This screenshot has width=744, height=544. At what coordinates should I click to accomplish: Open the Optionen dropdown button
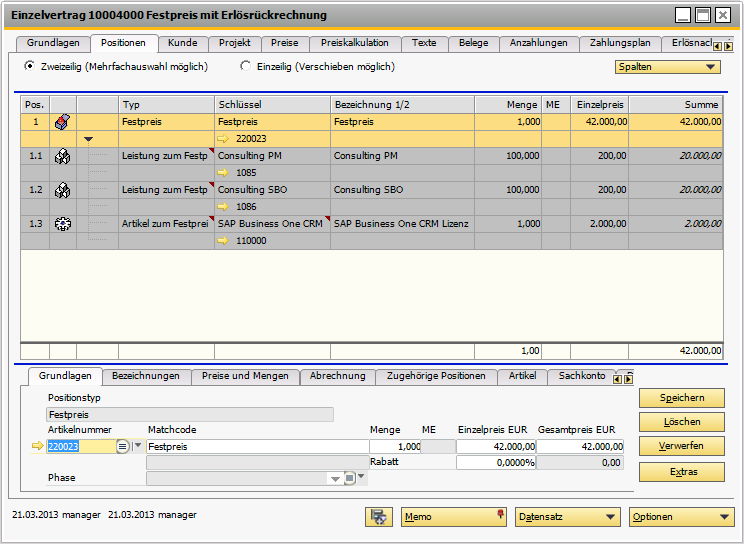click(681, 517)
